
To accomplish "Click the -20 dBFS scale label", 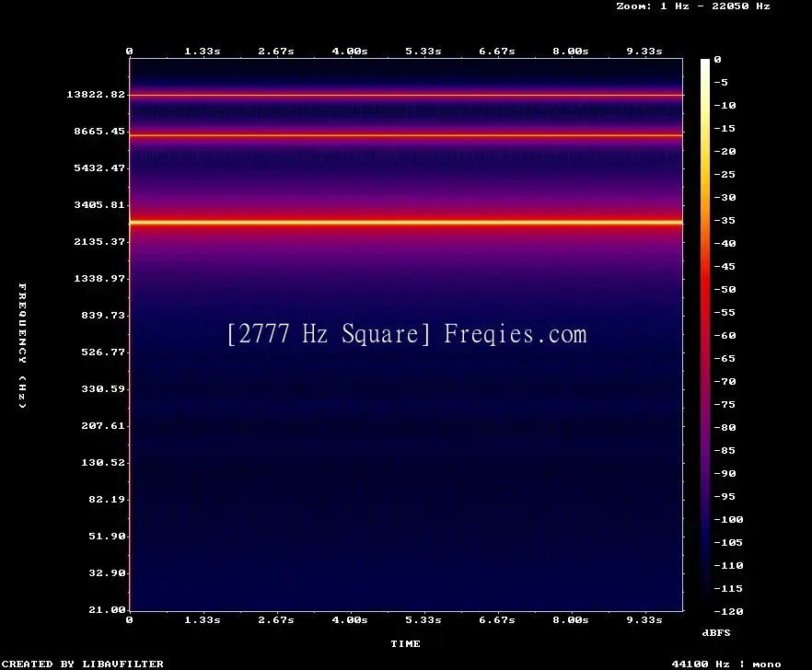I will [x=725, y=151].
